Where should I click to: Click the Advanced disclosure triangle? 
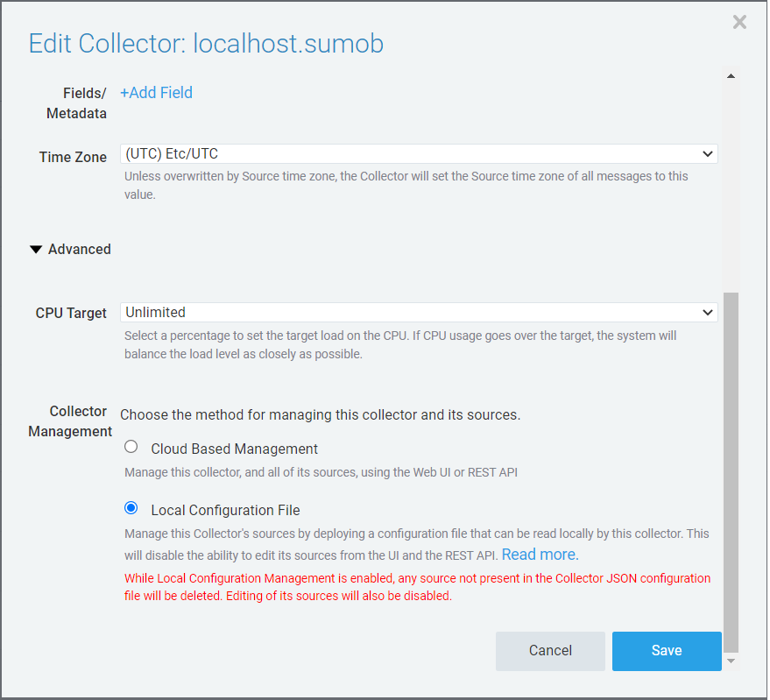[36, 249]
